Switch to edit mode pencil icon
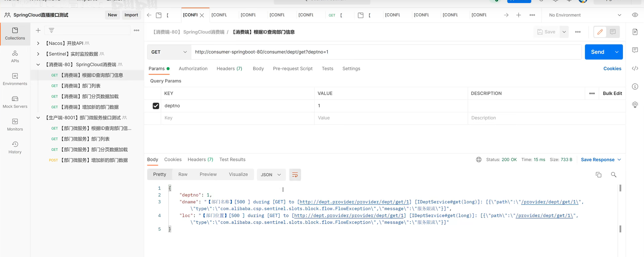The height and width of the screenshot is (257, 644). (x=600, y=32)
